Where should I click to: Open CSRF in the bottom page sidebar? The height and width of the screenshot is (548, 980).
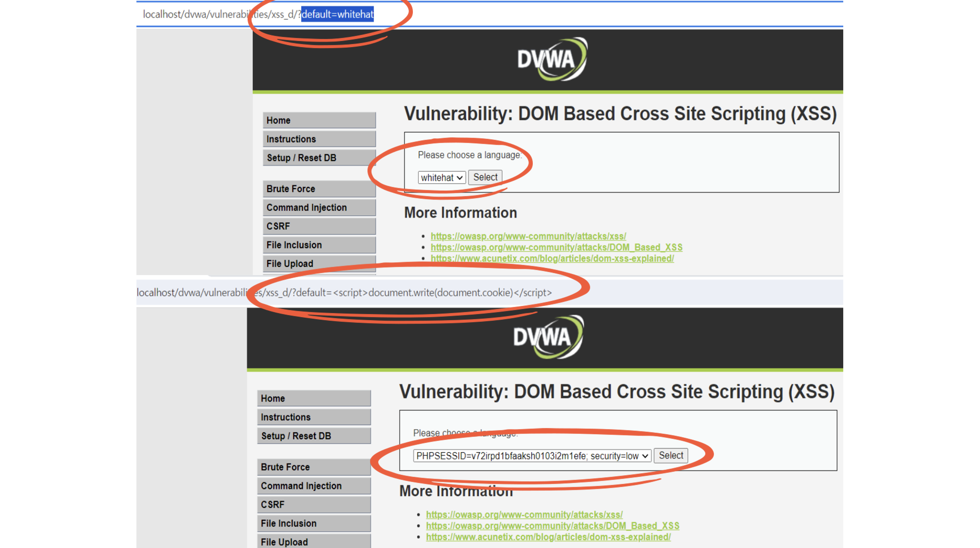(314, 504)
